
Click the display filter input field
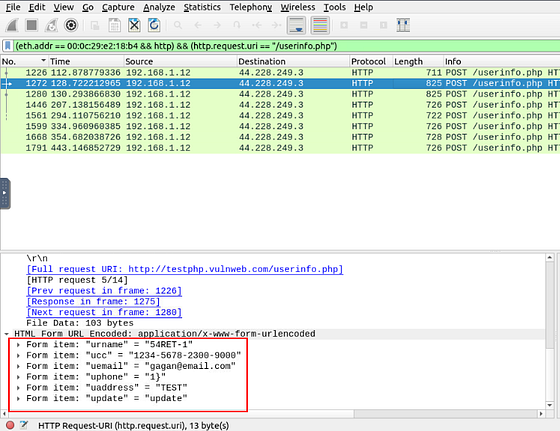[x=286, y=46]
